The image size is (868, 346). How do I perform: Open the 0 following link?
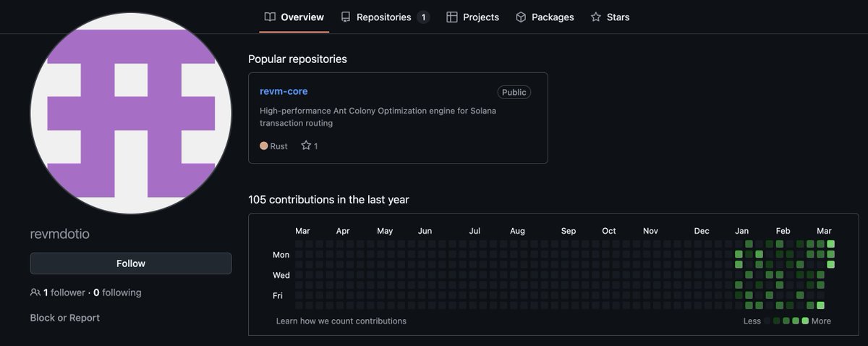click(x=117, y=292)
